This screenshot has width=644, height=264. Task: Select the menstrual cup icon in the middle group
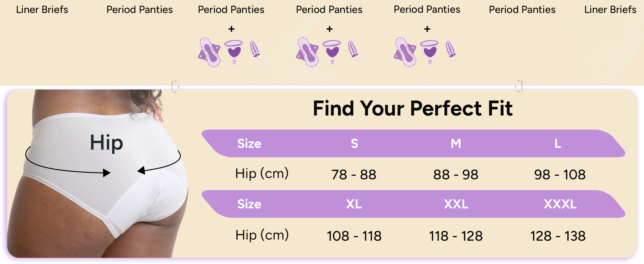[331, 51]
